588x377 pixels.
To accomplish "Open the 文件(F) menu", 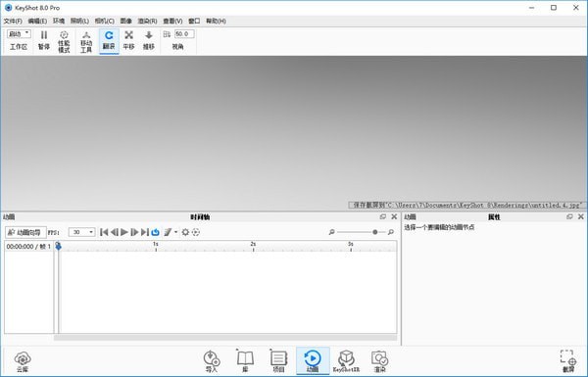I will pyautogui.click(x=13, y=21).
